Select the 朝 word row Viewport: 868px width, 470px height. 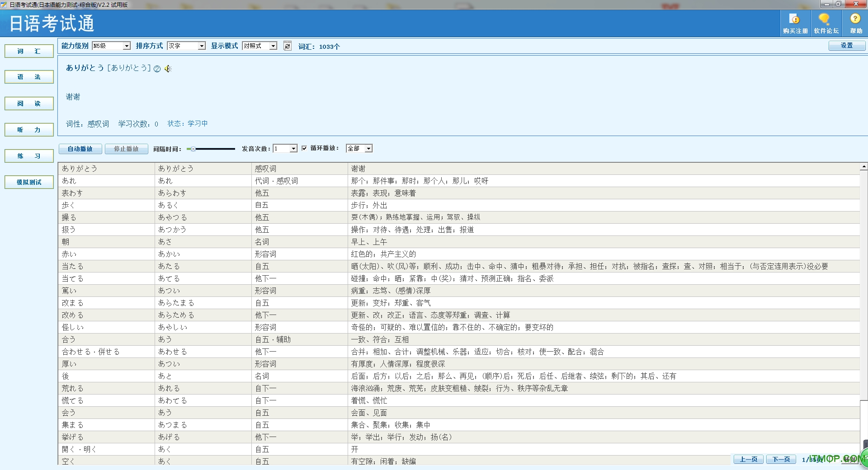[x=459, y=242]
